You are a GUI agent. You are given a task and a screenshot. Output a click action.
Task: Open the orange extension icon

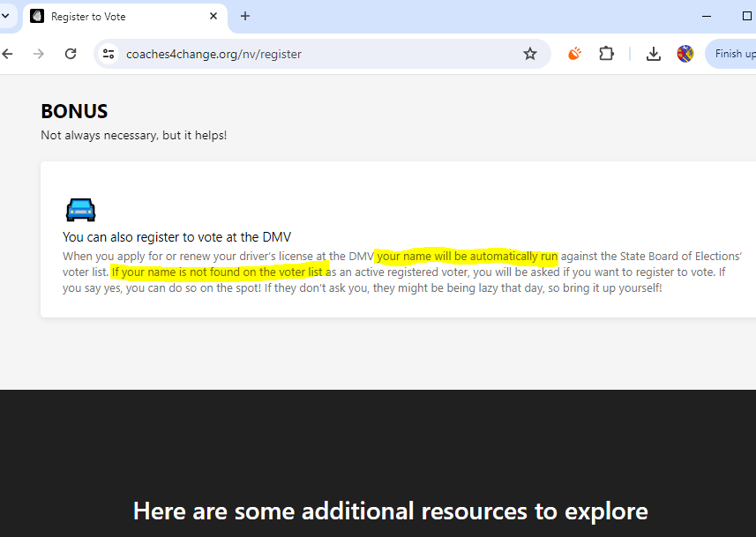point(574,54)
